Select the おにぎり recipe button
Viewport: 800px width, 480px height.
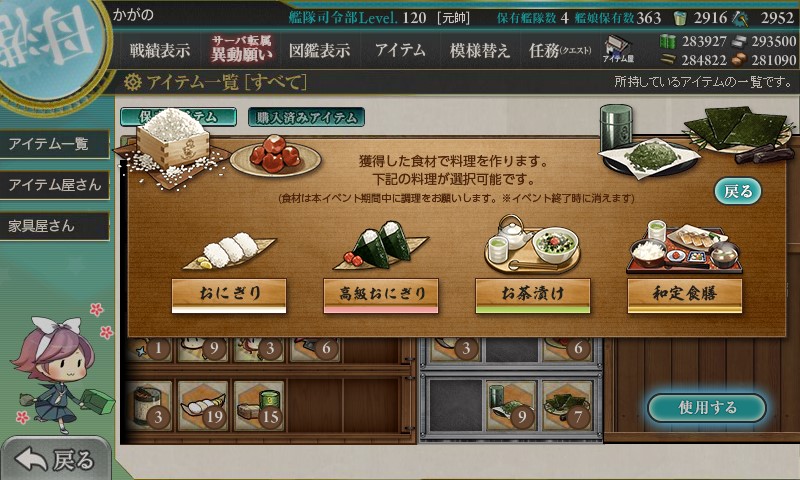(x=229, y=295)
